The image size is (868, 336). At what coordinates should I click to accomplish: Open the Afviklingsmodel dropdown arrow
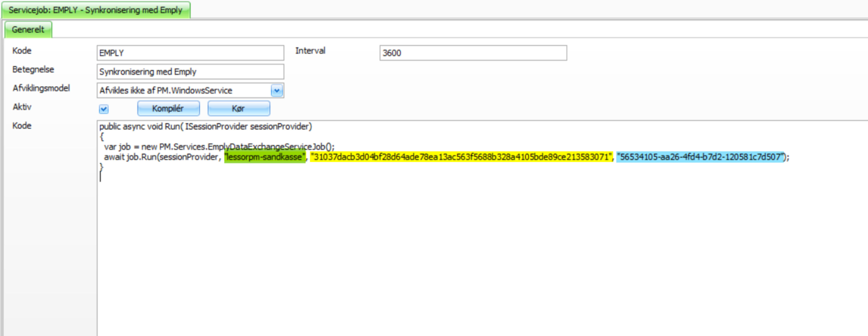pyautogui.click(x=277, y=90)
